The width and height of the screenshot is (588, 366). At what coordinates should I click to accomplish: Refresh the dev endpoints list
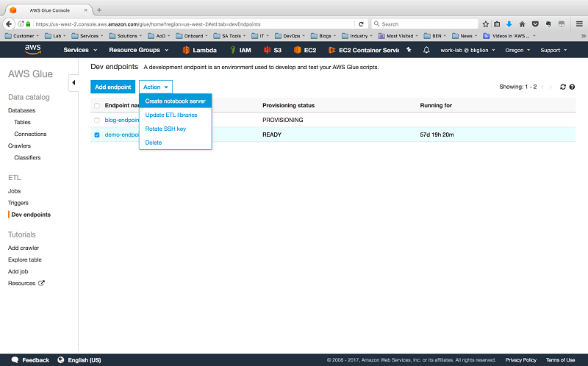562,87
